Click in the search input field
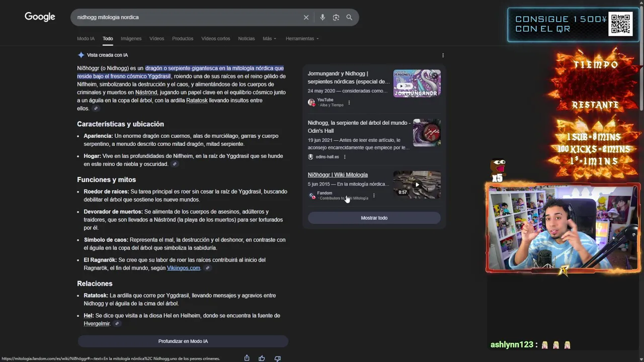 click(186, 17)
